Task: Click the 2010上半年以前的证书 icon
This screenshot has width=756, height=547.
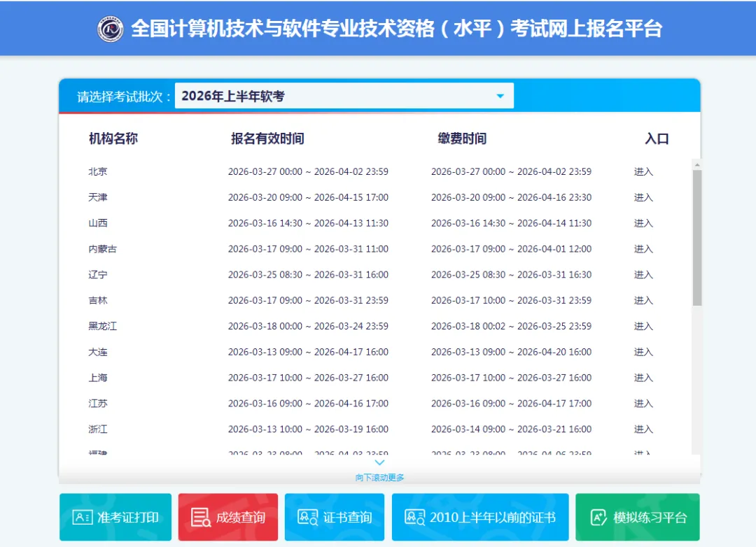Action: pyautogui.click(x=413, y=517)
